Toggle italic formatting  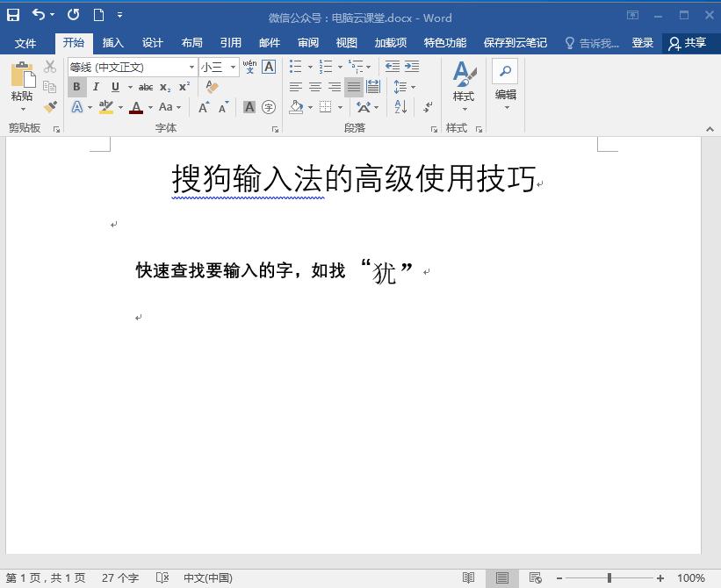coord(97,86)
